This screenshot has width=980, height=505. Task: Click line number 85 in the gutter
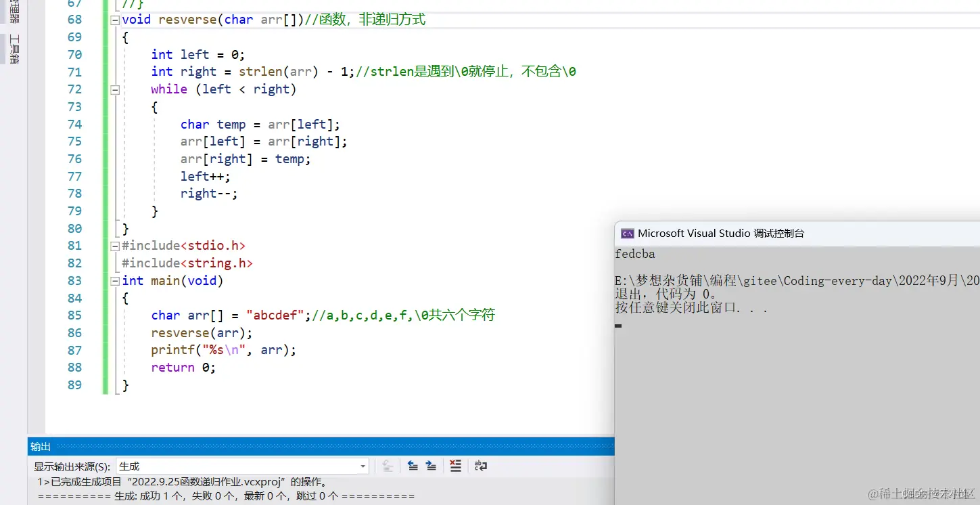click(74, 315)
